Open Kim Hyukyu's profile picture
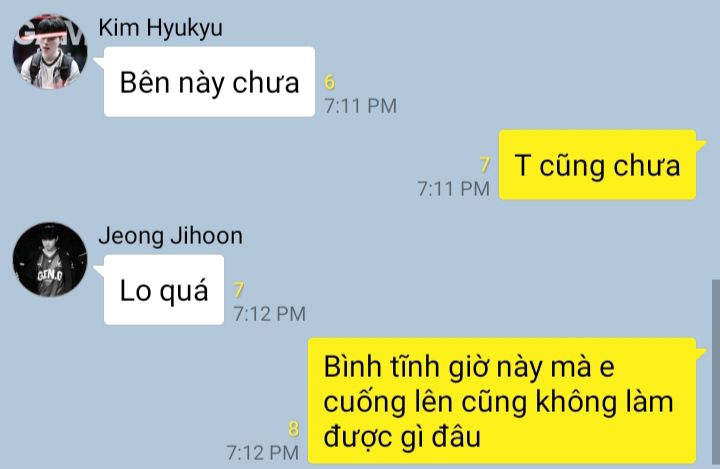Viewport: 720px width, 469px height. pos(50,51)
